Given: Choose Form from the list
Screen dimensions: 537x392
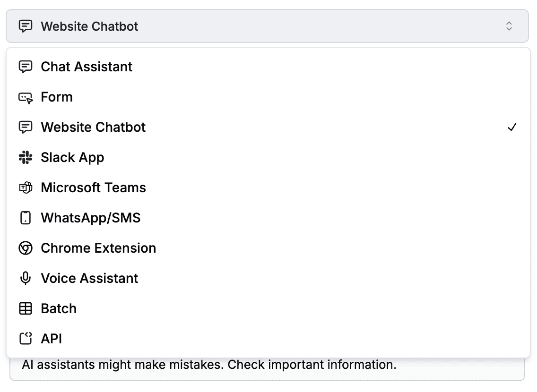Looking at the screenshot, I should 57,97.
